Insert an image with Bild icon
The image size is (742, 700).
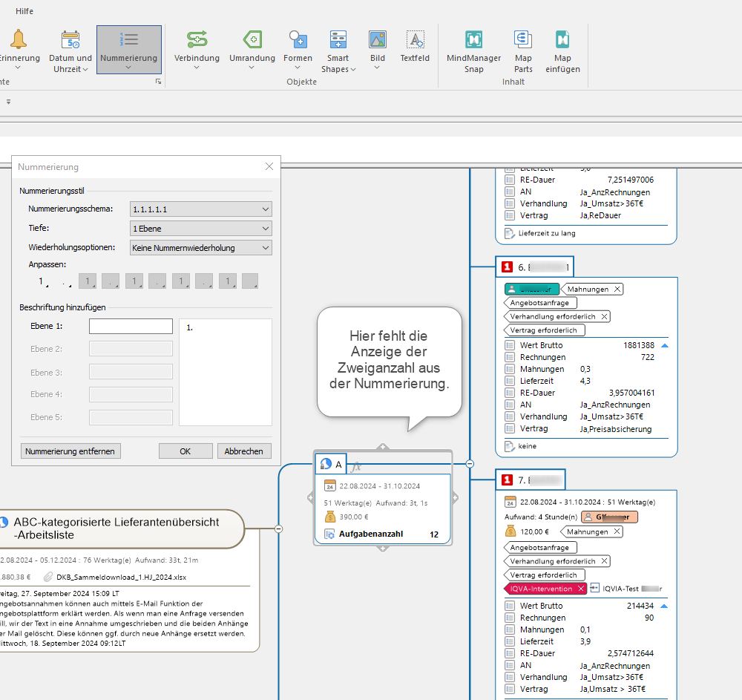pos(378,40)
